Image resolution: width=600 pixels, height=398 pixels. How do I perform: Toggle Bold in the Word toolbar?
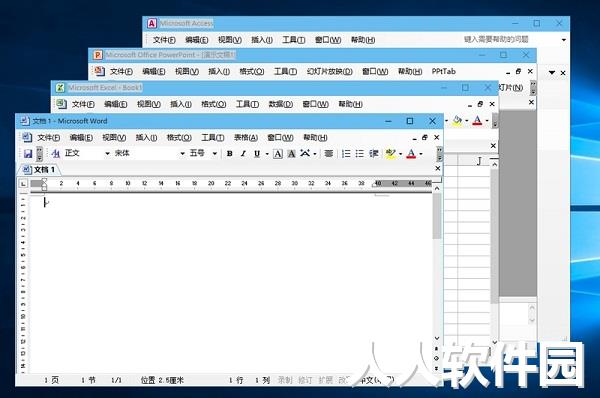point(230,153)
